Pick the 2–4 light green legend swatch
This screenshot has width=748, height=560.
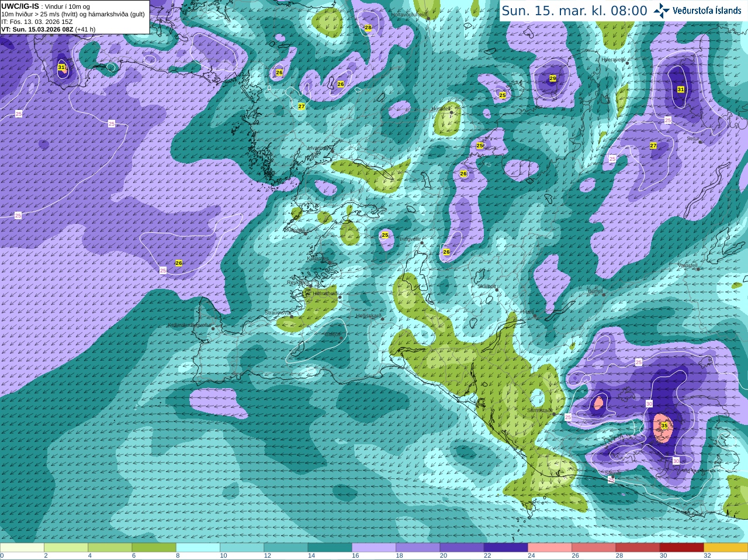point(66,548)
